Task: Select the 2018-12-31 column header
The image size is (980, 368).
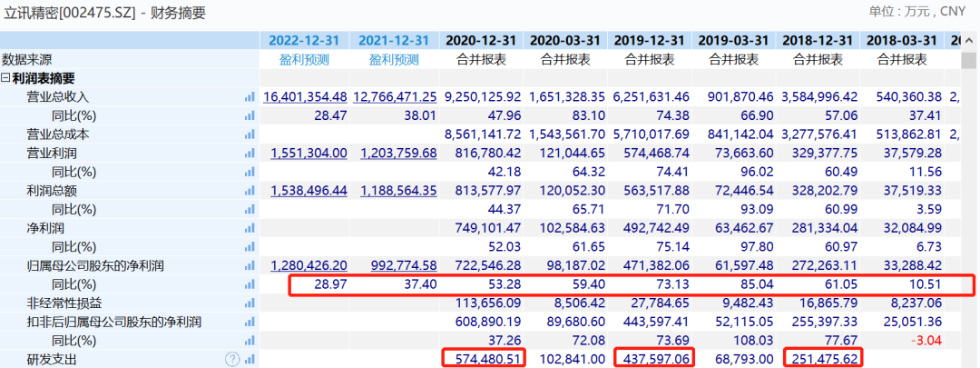Action: (x=818, y=41)
